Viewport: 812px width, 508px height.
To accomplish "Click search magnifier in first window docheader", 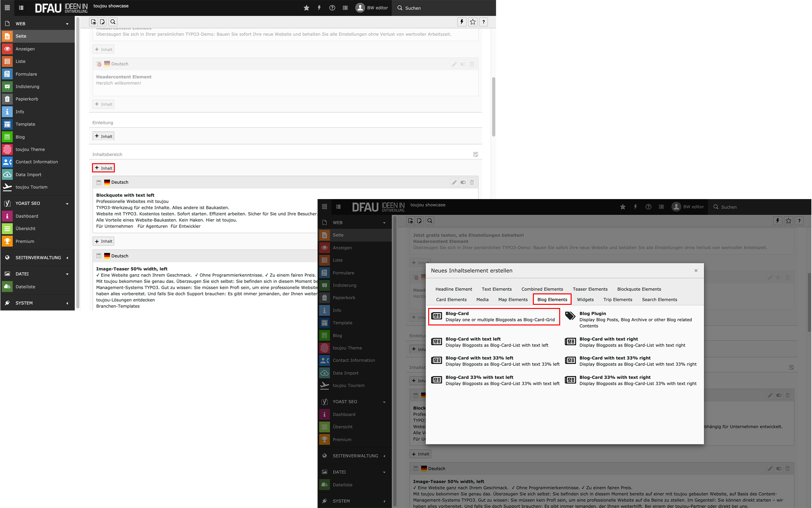I will click(x=113, y=22).
